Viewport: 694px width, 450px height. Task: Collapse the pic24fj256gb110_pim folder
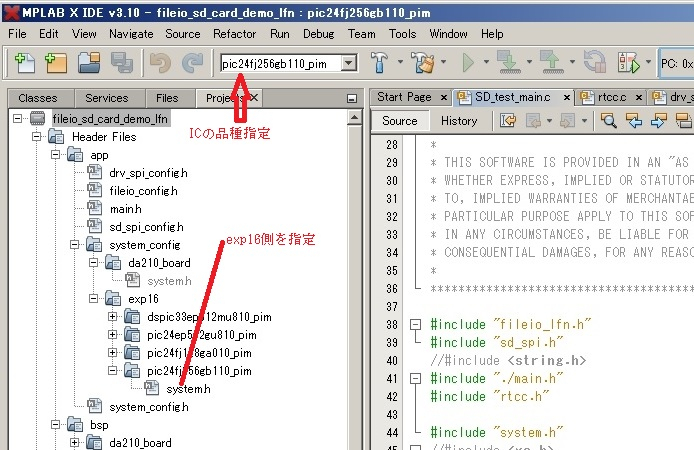pyautogui.click(x=112, y=370)
